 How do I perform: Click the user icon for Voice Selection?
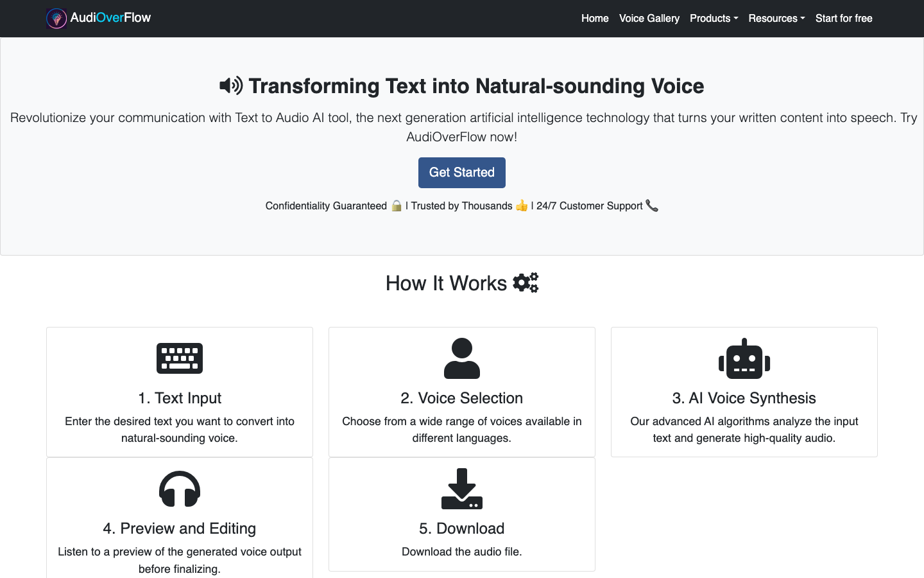click(462, 358)
